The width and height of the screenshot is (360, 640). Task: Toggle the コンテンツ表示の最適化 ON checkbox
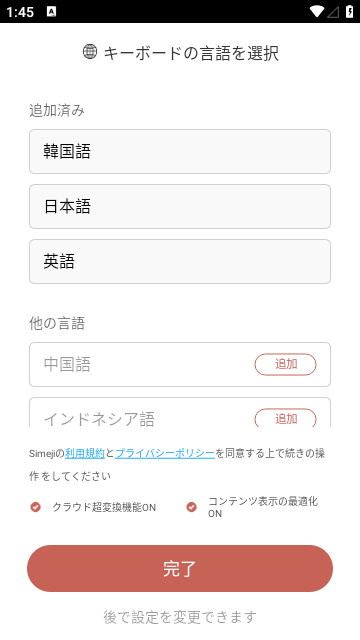click(x=191, y=507)
